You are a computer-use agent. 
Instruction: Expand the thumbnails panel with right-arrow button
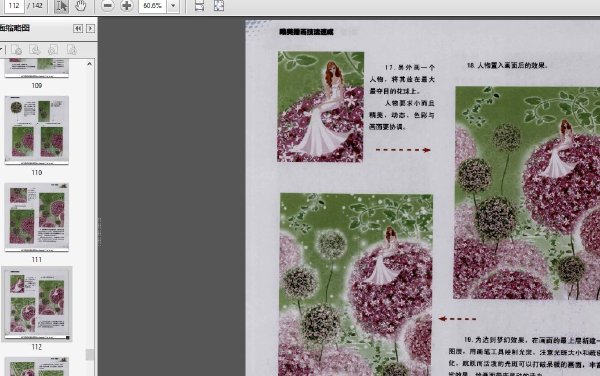pyautogui.click(x=90, y=28)
